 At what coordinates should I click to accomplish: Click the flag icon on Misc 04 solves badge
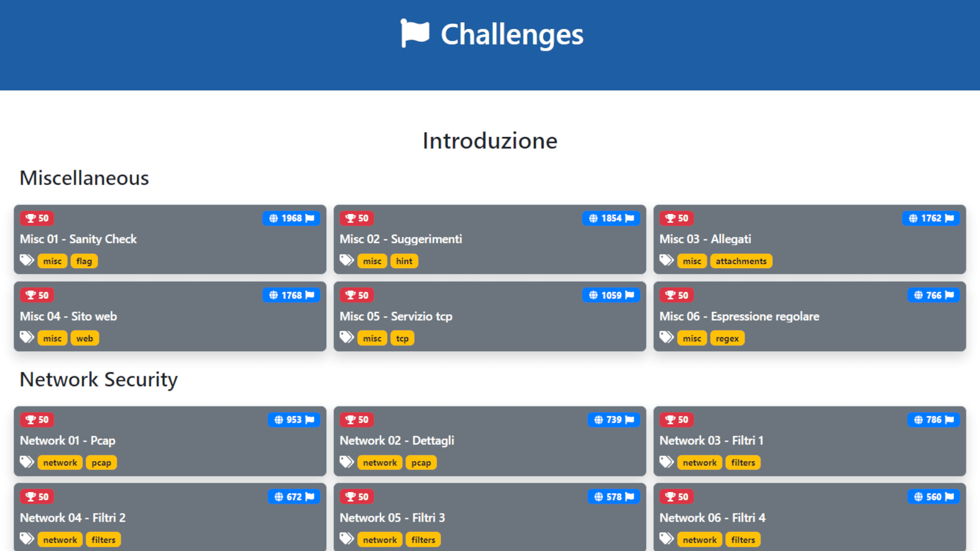click(x=310, y=295)
